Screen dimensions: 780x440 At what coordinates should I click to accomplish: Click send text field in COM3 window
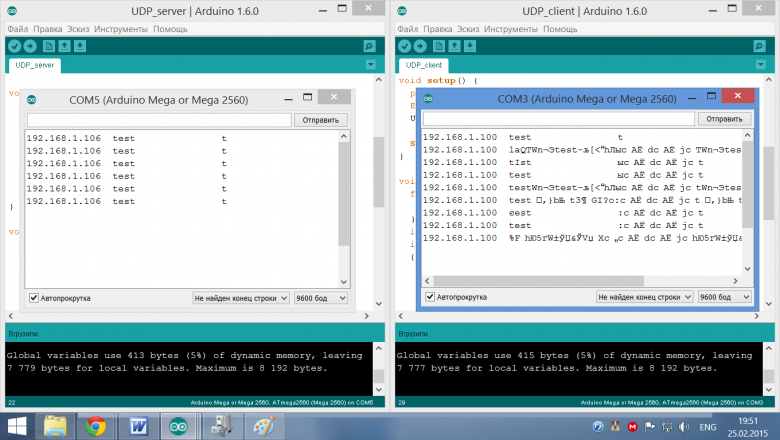click(559, 119)
